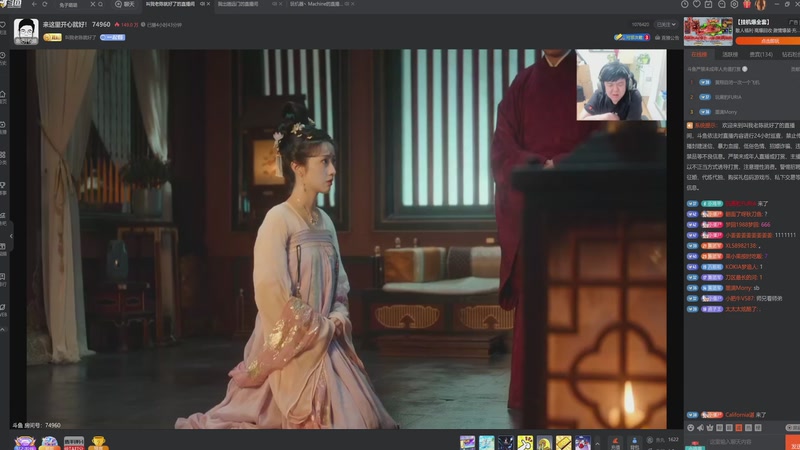The height and width of the screenshot is (450, 800).
Task: Open the 直播公告 stream announcement
Action: 667,37
